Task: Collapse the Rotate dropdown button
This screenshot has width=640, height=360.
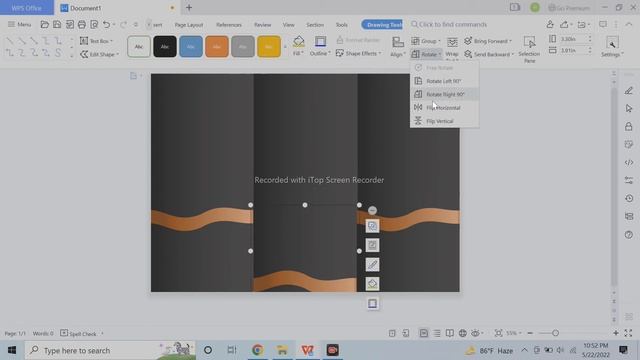Action: click(426, 54)
